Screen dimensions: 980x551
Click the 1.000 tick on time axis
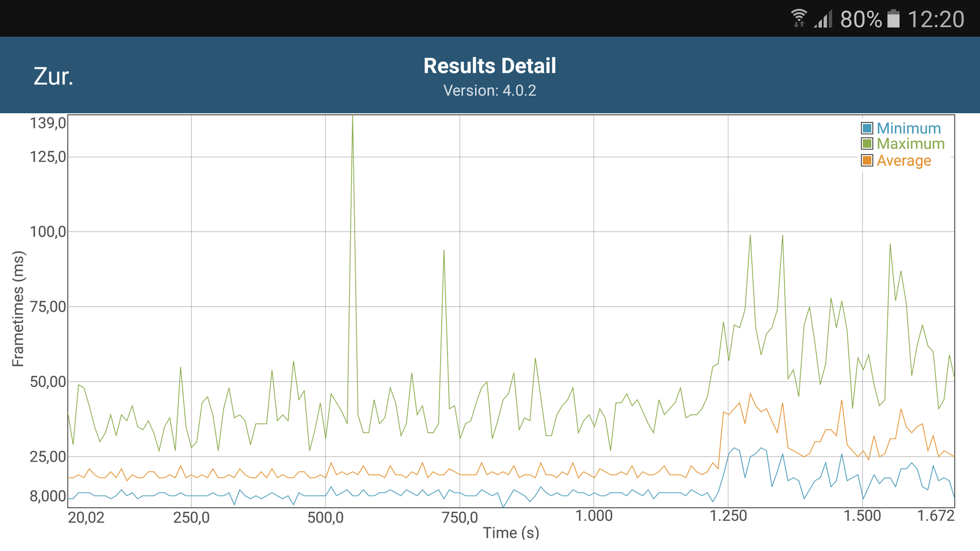click(594, 516)
